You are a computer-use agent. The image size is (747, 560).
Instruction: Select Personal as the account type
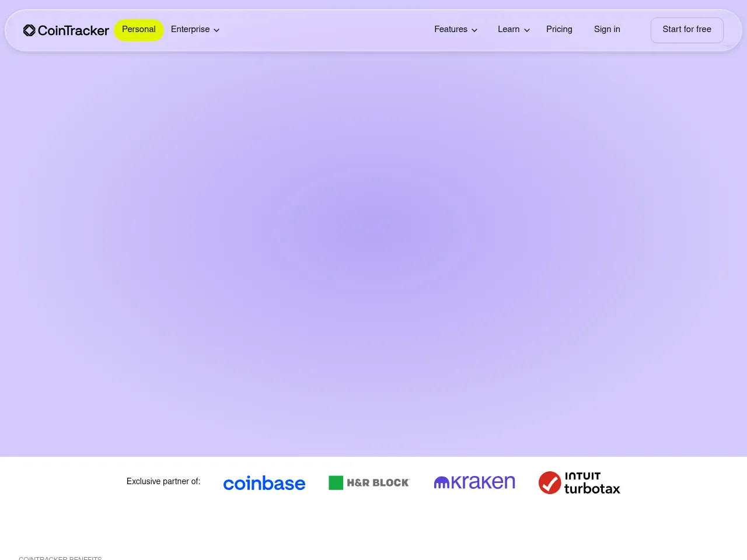(x=138, y=30)
